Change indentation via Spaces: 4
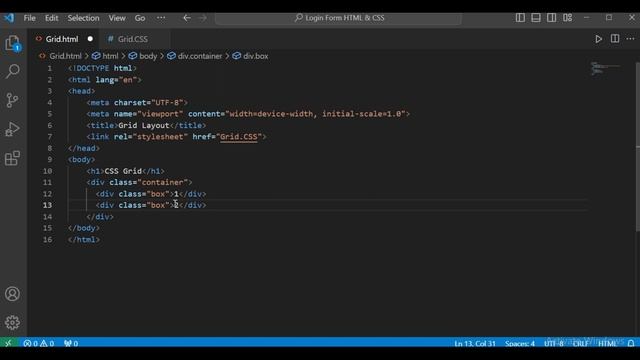640x360 pixels. coord(520,343)
